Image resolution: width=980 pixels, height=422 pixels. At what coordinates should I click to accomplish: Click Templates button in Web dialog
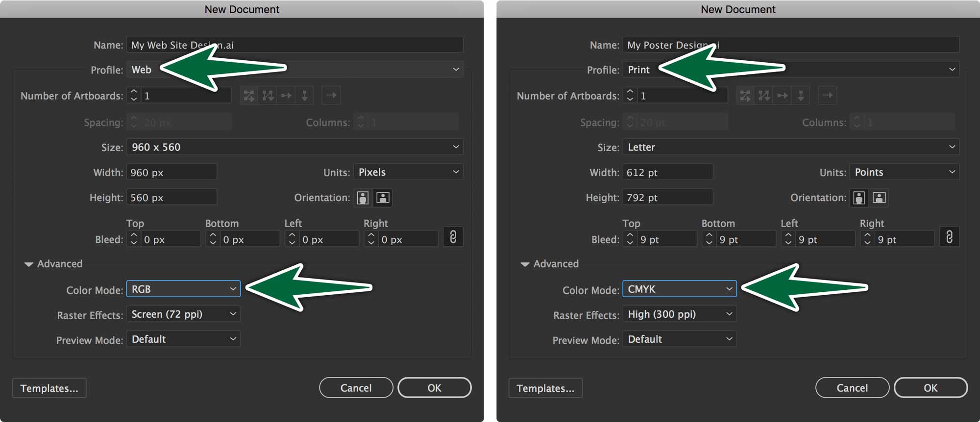(49, 388)
